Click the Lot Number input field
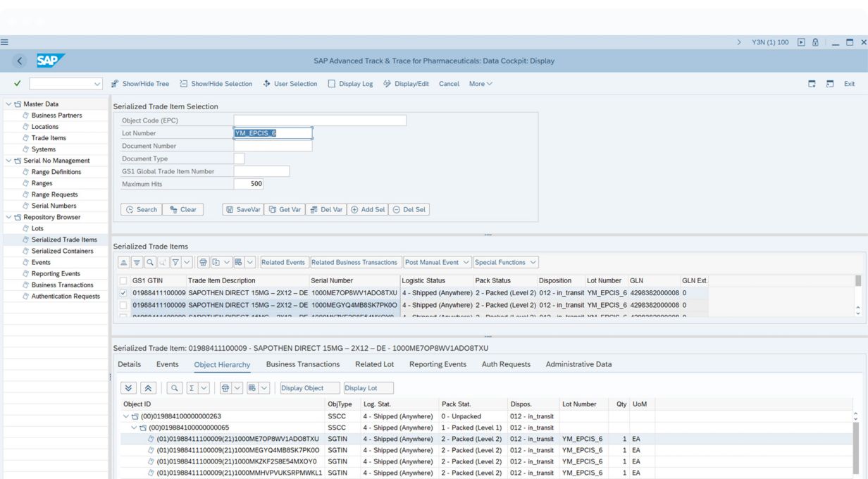 [x=273, y=133]
